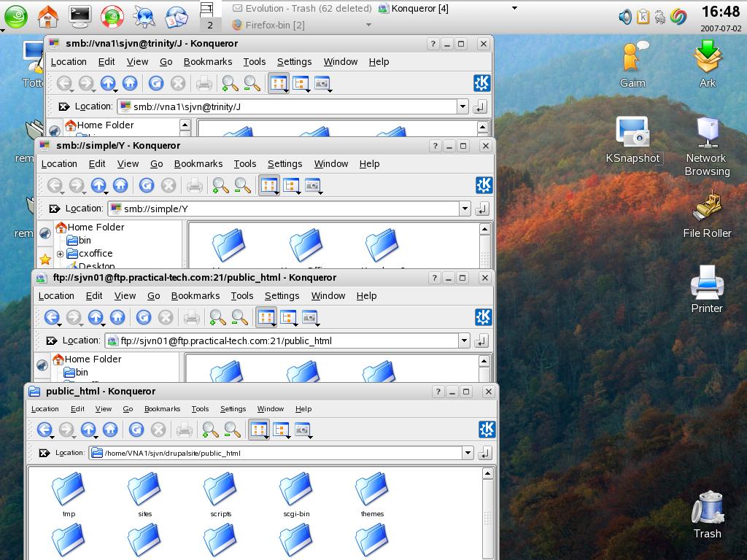
Task: Click the ftp://sjvn01 location text field
Action: (285, 341)
